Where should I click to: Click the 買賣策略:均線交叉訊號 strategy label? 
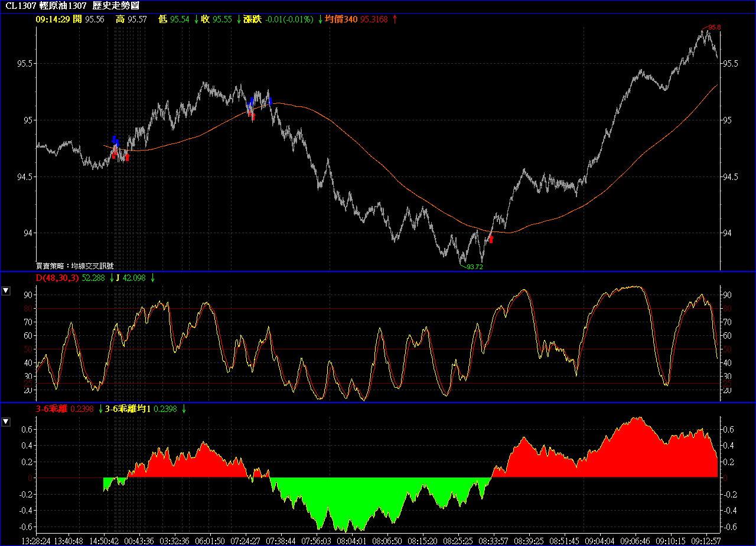point(75,266)
